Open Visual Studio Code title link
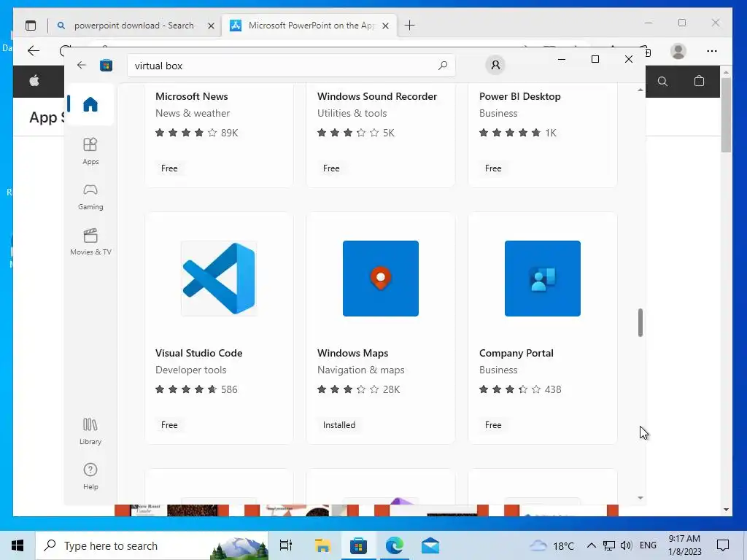 coord(198,353)
